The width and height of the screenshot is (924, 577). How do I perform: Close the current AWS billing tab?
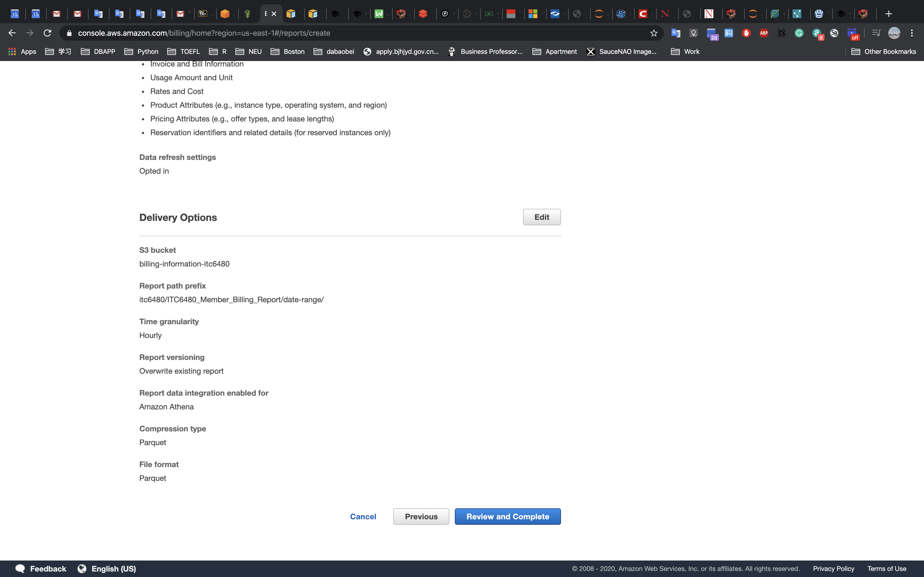274,14
